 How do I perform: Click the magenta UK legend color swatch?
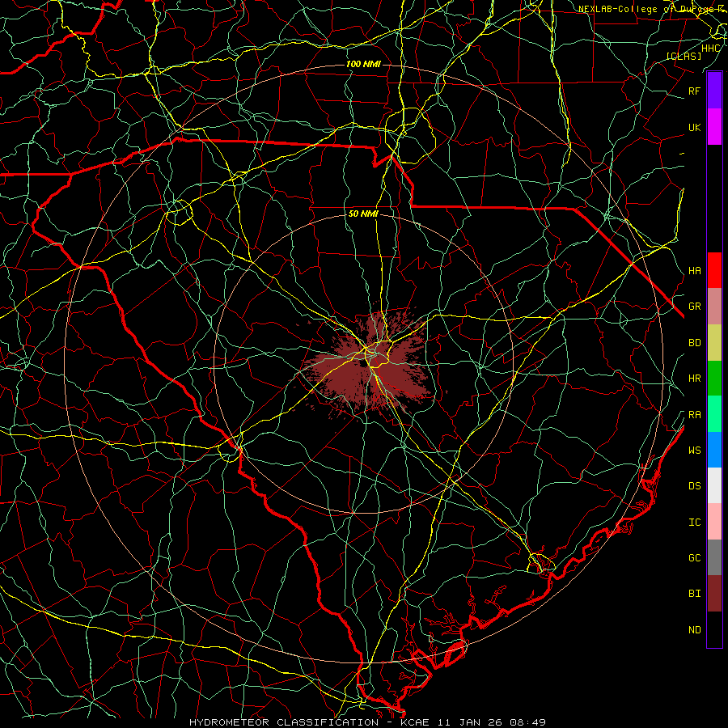coord(714,127)
